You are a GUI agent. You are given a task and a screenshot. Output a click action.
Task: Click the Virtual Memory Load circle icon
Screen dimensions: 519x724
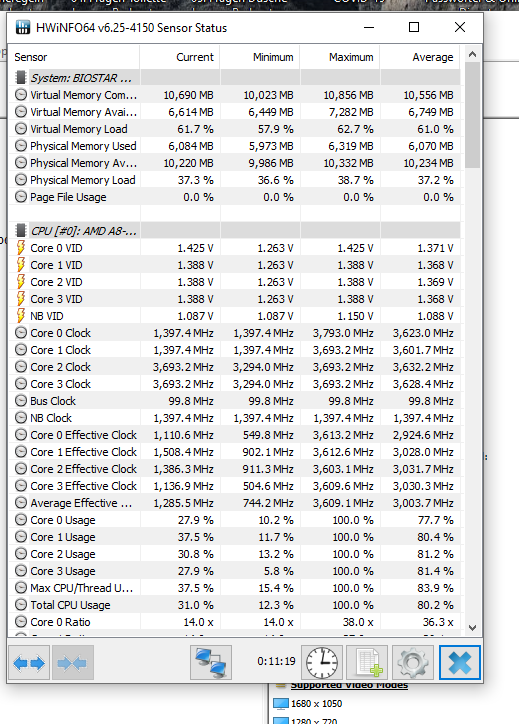tap(21, 129)
